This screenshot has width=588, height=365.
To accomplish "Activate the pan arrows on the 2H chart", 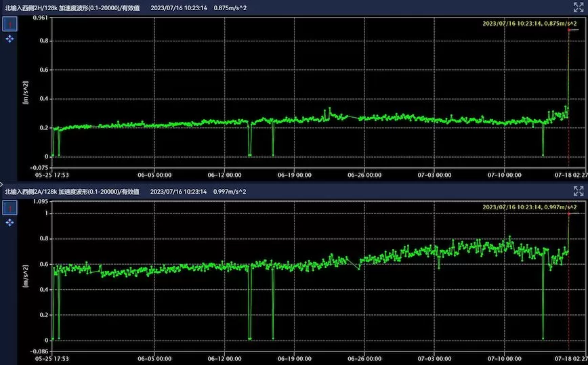I will tap(10, 39).
